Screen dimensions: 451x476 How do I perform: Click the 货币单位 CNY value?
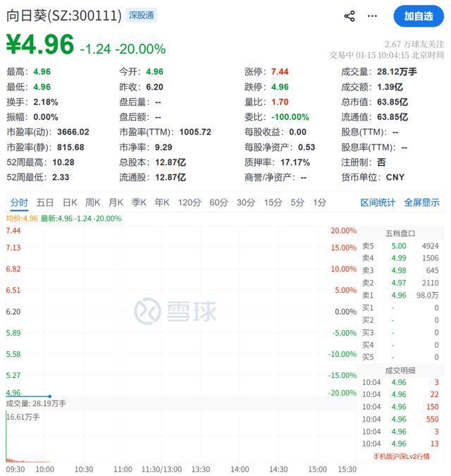pos(395,177)
